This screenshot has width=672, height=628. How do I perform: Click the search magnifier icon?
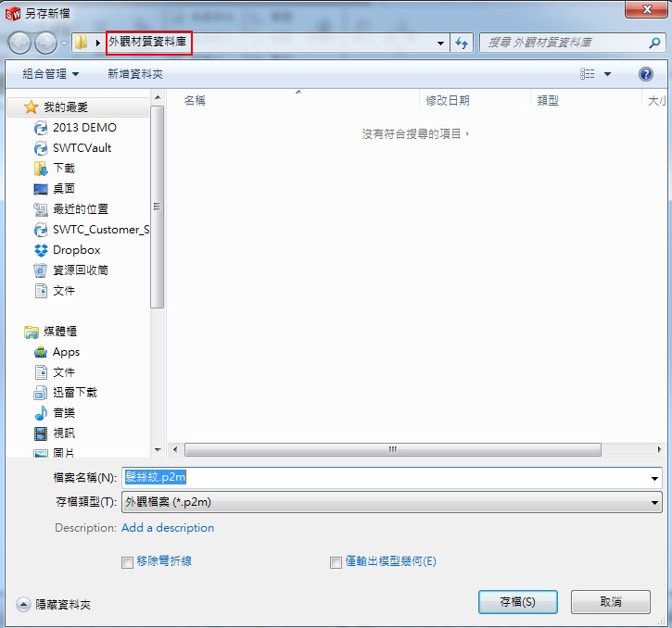click(654, 43)
